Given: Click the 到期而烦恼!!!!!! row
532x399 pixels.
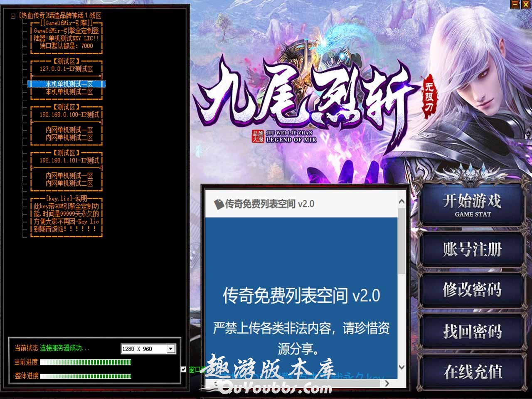Looking at the screenshot, I should [66, 229].
